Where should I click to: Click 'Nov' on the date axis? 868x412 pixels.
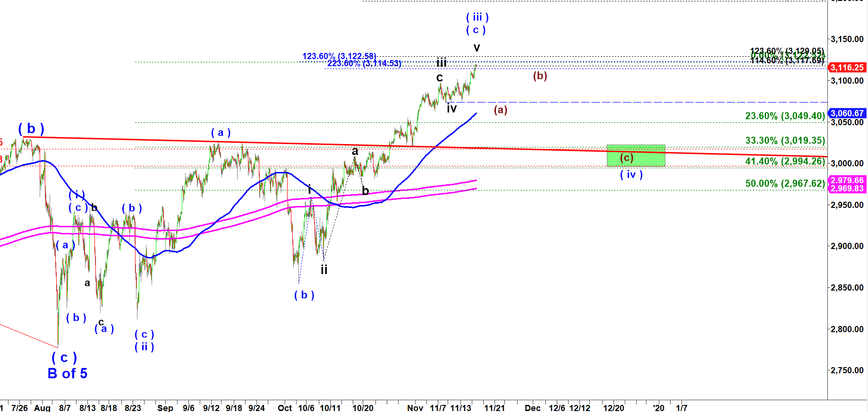click(x=415, y=408)
